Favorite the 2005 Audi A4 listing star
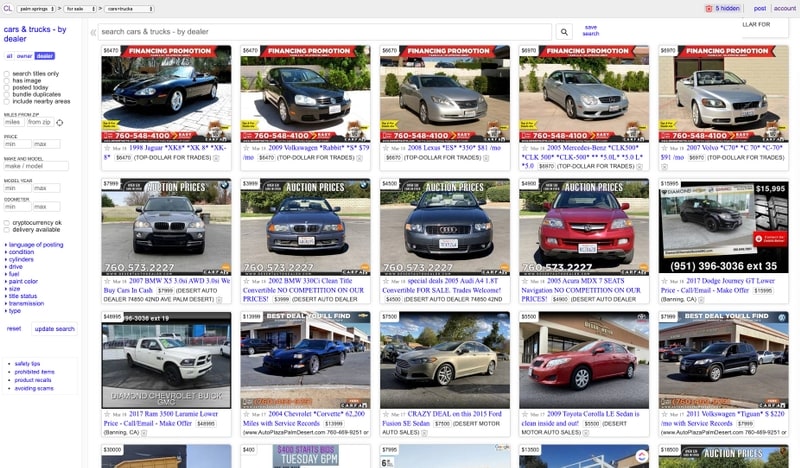 click(386, 281)
